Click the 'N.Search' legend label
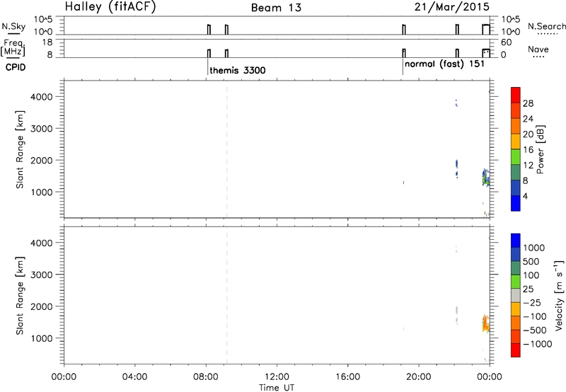This screenshot has height=392, width=566. click(x=546, y=26)
